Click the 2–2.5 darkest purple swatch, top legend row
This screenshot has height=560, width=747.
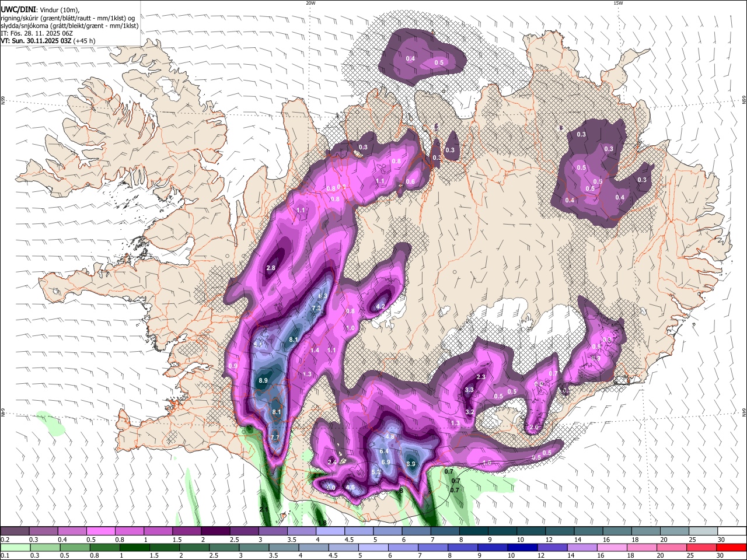point(215,531)
